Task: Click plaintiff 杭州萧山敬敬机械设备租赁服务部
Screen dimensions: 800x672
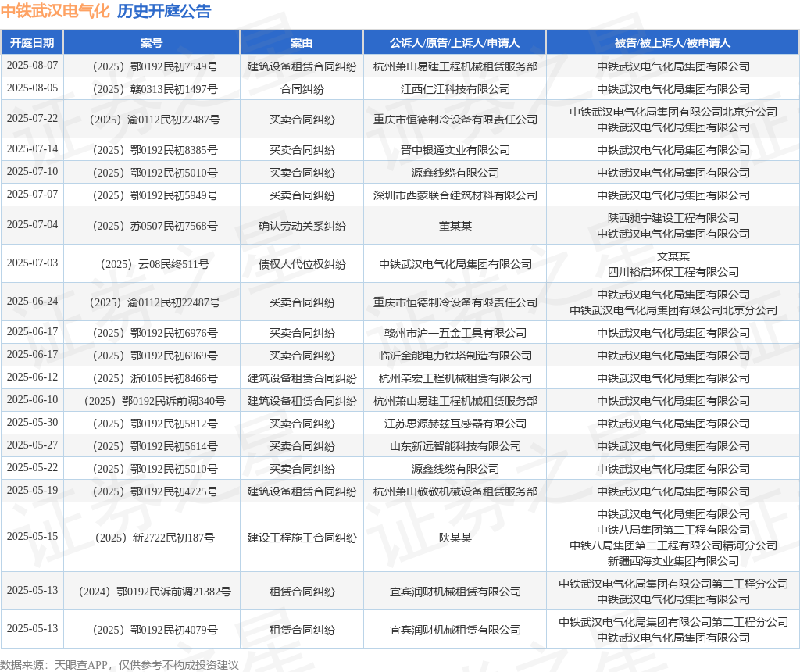Action: (x=455, y=491)
